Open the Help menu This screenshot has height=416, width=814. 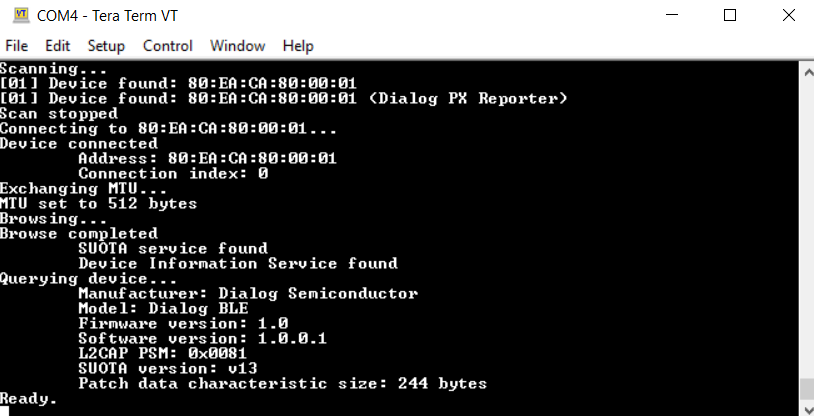pos(298,46)
